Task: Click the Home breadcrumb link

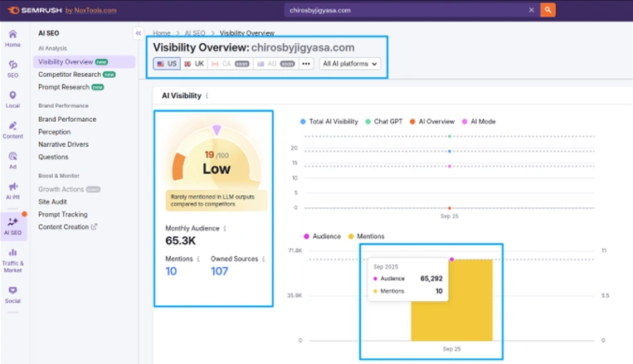Action: (162, 33)
